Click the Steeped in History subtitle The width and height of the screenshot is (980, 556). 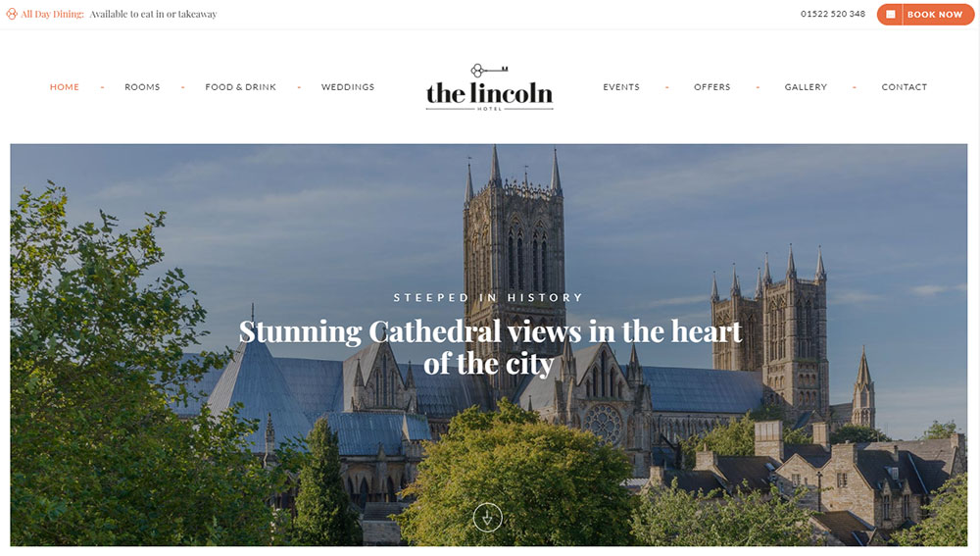[x=488, y=298]
